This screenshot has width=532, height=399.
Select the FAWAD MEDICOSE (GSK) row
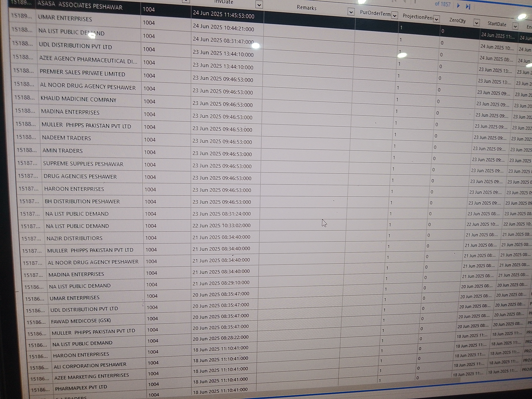tap(81, 321)
